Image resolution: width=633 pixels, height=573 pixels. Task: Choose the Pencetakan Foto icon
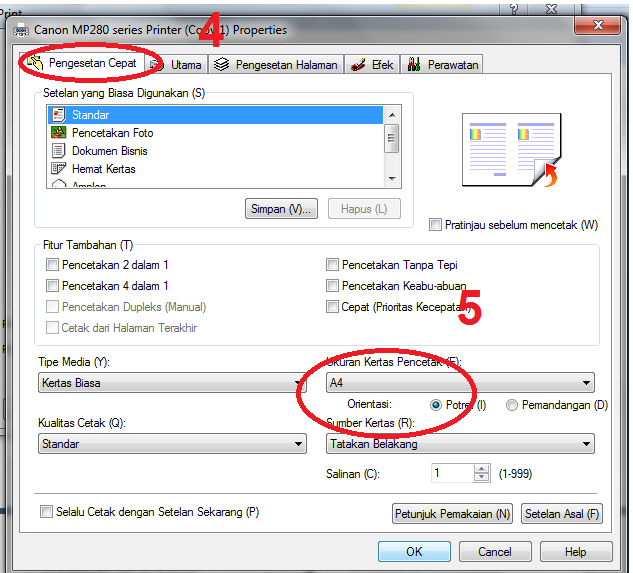pyautogui.click(x=59, y=132)
